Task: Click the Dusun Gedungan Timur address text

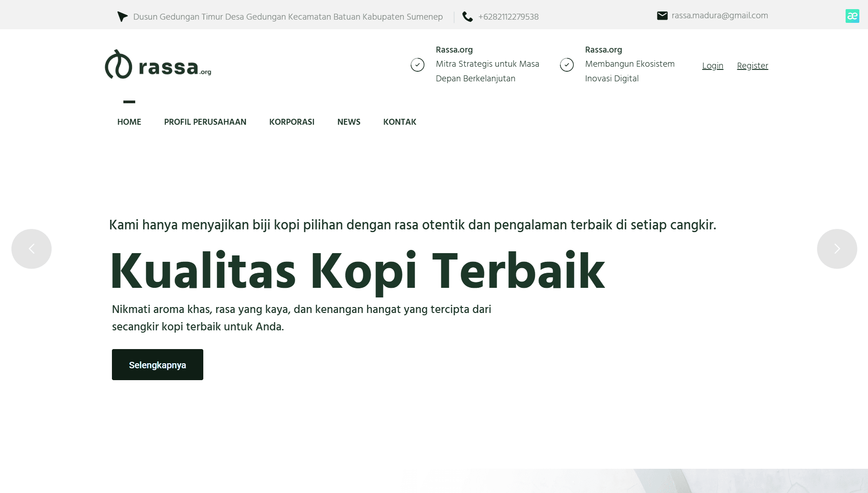Action: [287, 17]
